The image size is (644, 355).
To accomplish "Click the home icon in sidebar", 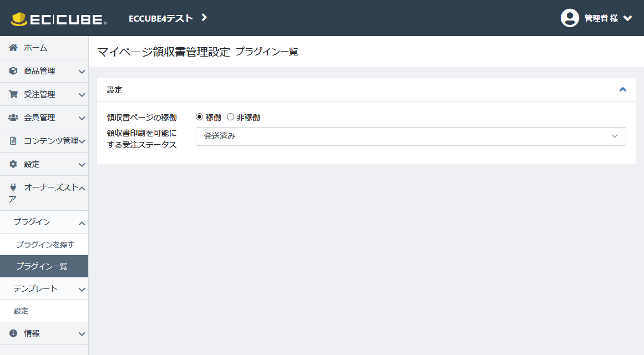I will (13, 48).
